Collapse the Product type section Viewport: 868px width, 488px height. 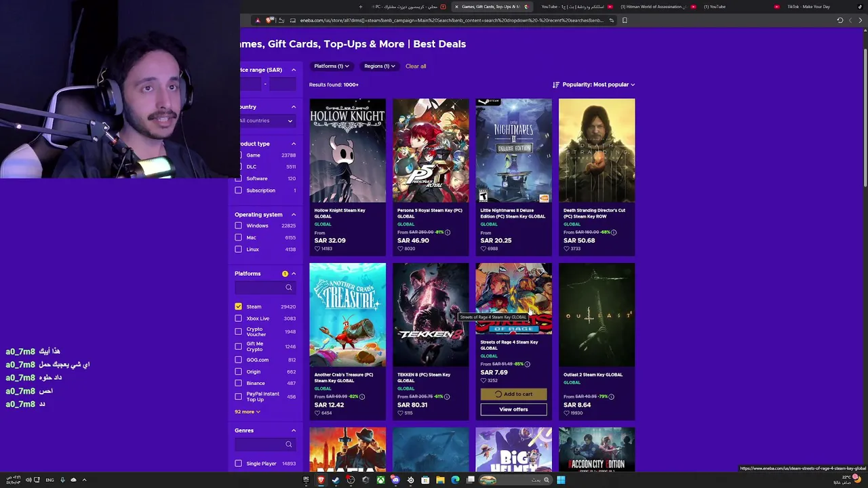tap(294, 144)
